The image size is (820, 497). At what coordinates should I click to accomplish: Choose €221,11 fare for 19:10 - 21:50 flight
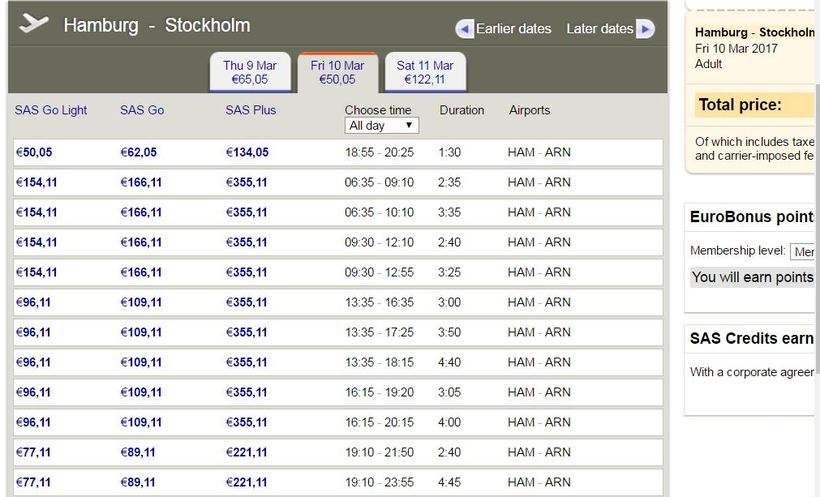click(x=247, y=453)
